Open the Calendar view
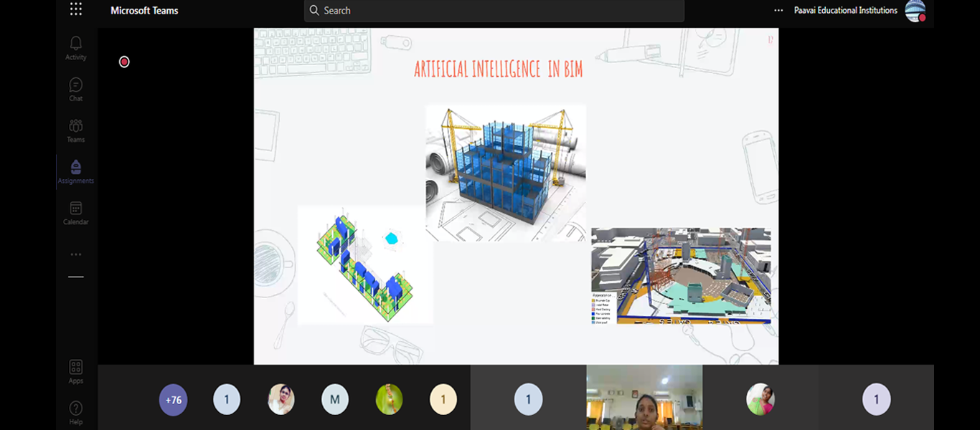The image size is (980, 430). (x=76, y=213)
